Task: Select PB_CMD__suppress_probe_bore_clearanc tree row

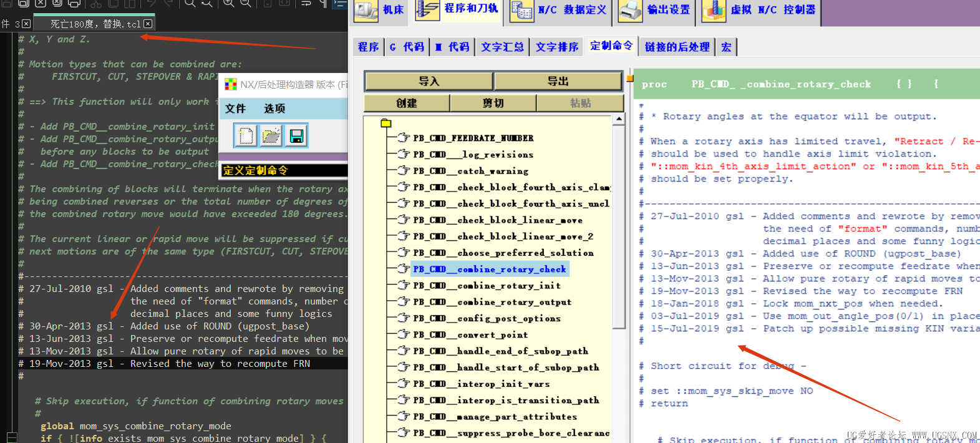Action: pyautogui.click(x=511, y=432)
